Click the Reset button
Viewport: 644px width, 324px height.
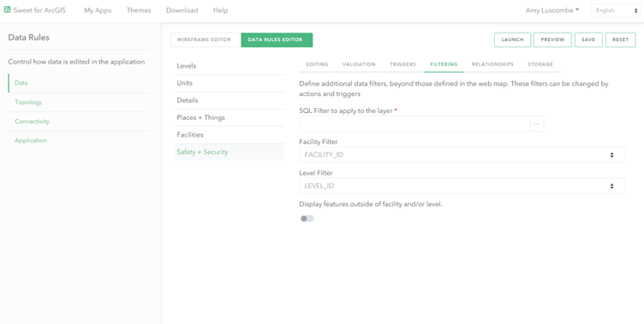[620, 40]
